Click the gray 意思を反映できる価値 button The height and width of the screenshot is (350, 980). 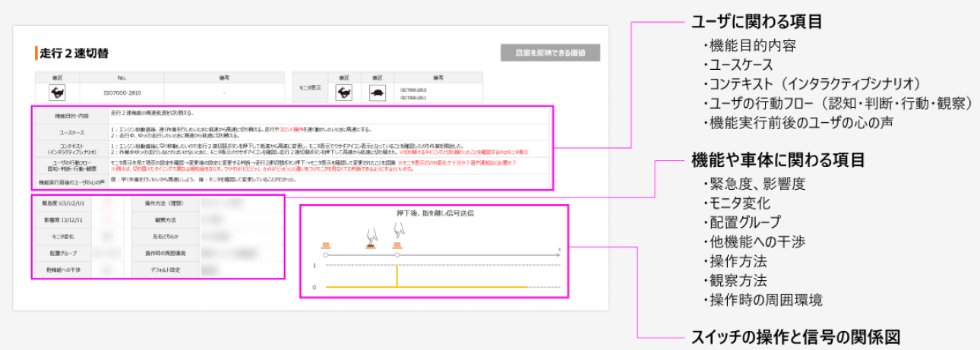[x=550, y=53]
